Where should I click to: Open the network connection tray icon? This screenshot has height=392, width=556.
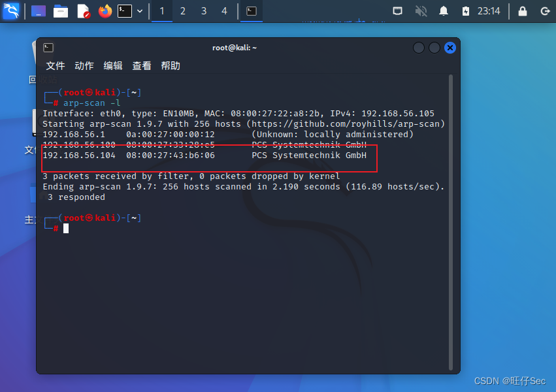coord(397,11)
